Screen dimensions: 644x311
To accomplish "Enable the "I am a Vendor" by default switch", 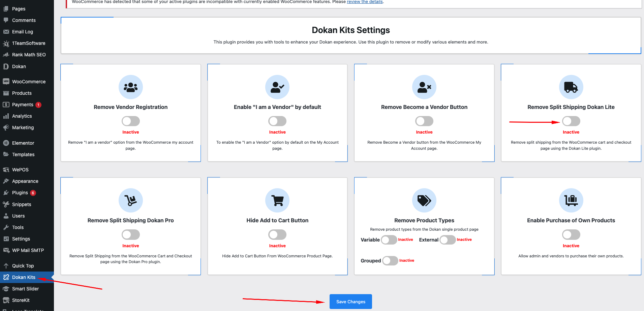I will click(x=277, y=121).
